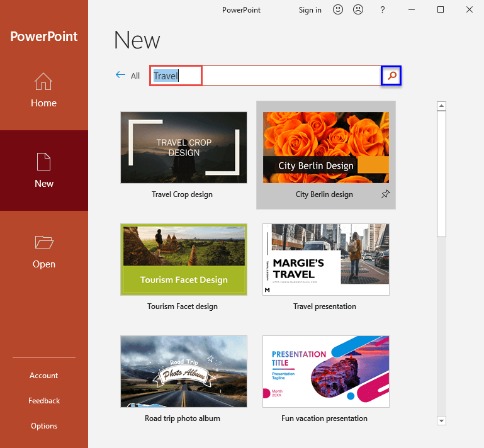
Task: Open the Account page
Action: pos(44,376)
